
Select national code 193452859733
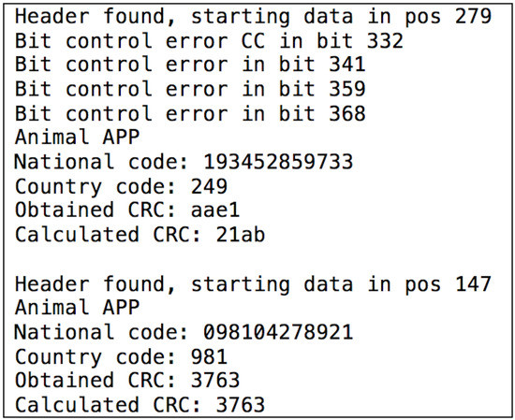tap(278, 162)
